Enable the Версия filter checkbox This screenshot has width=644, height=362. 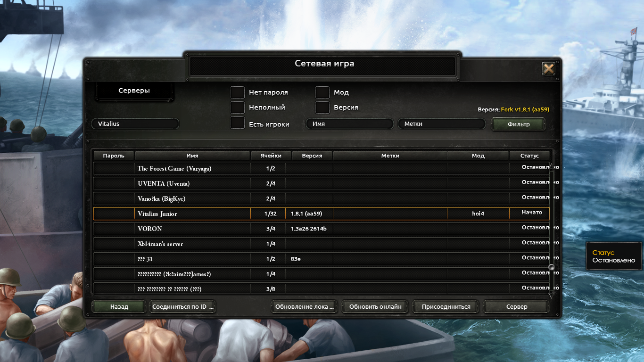point(322,107)
